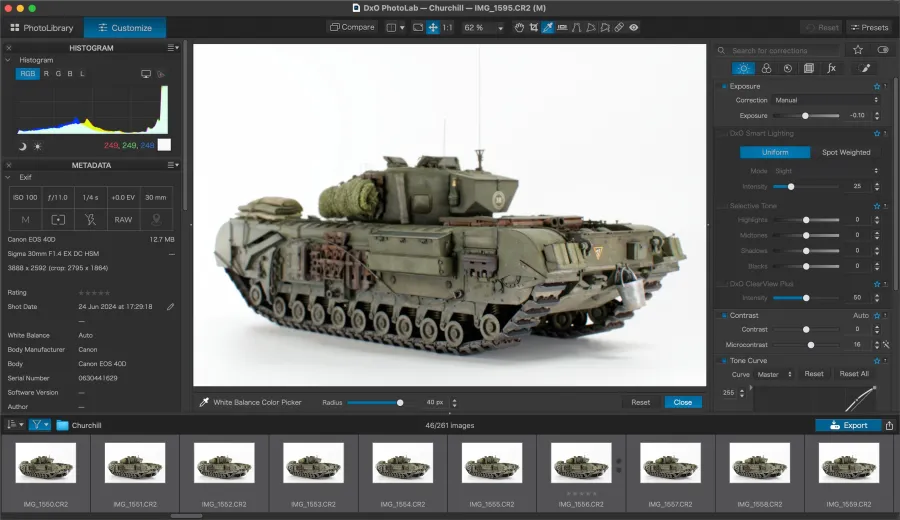
Task: Click Tone Curve Reset button
Action: click(813, 374)
